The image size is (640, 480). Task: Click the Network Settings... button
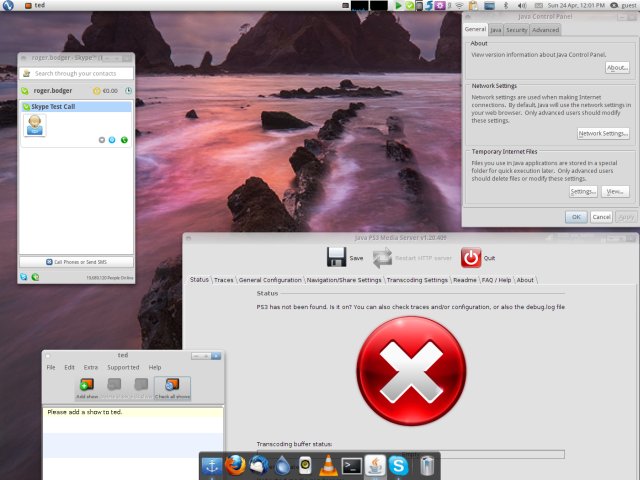pos(603,133)
